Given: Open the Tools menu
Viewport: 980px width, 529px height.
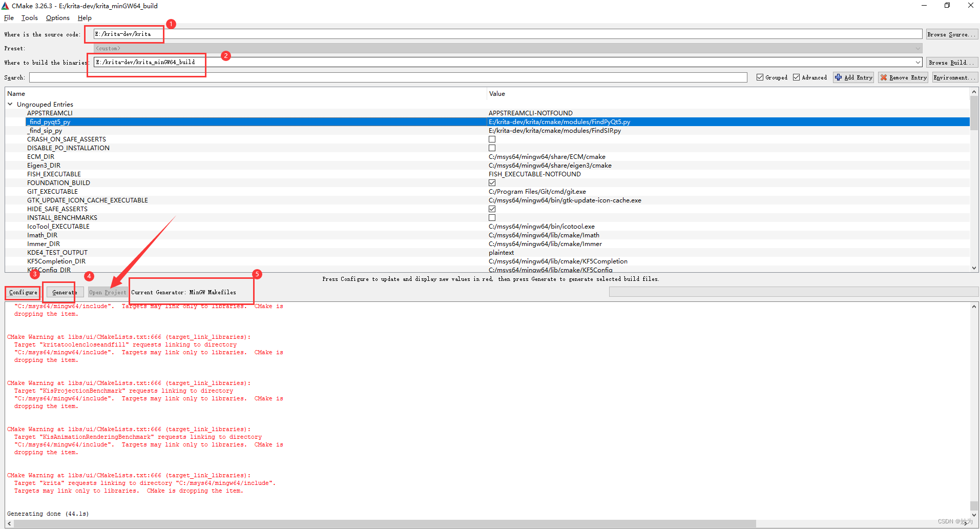Looking at the screenshot, I should 29,18.
